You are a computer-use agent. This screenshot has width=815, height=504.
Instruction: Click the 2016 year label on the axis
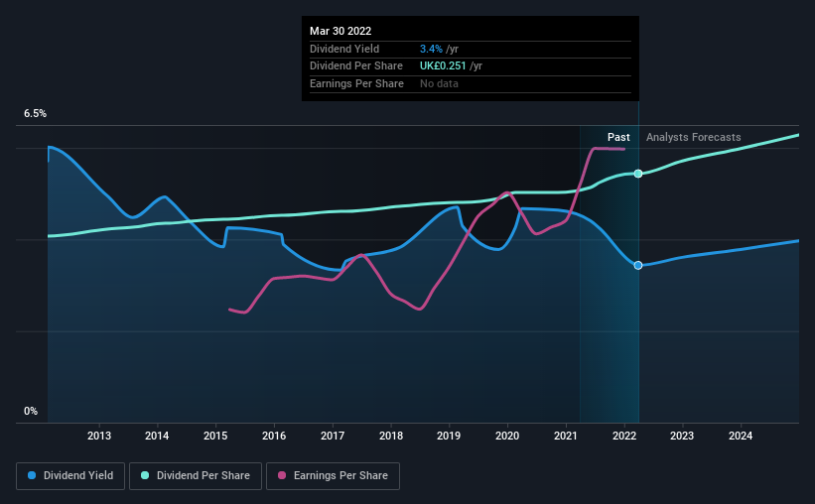pos(274,436)
